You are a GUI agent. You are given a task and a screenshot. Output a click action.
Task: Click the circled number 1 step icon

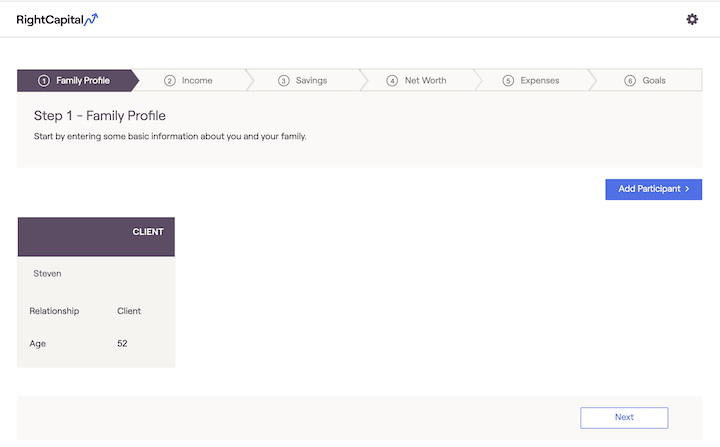(44, 81)
